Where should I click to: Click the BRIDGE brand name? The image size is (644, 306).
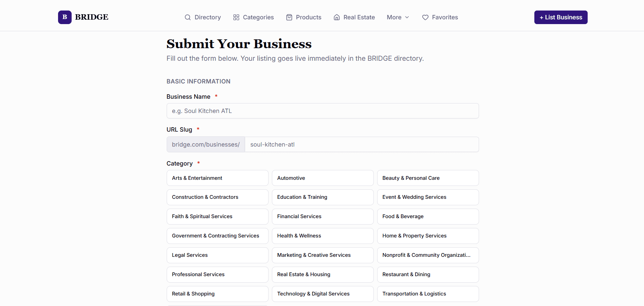click(92, 17)
